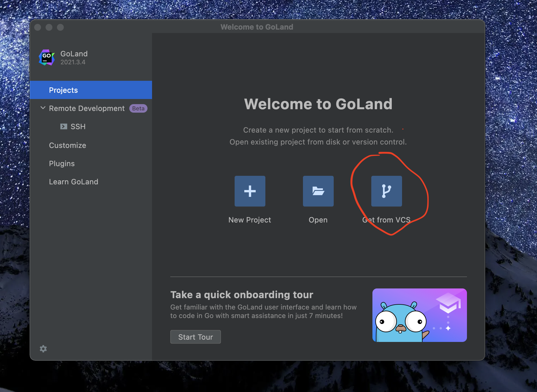Collapse the Remote Development section
The width and height of the screenshot is (537, 392).
point(43,108)
